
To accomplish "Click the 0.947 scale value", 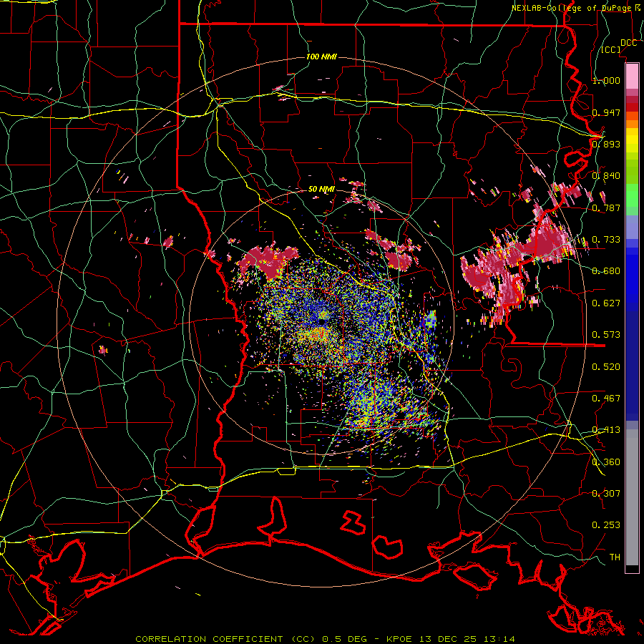I will 606,112.
